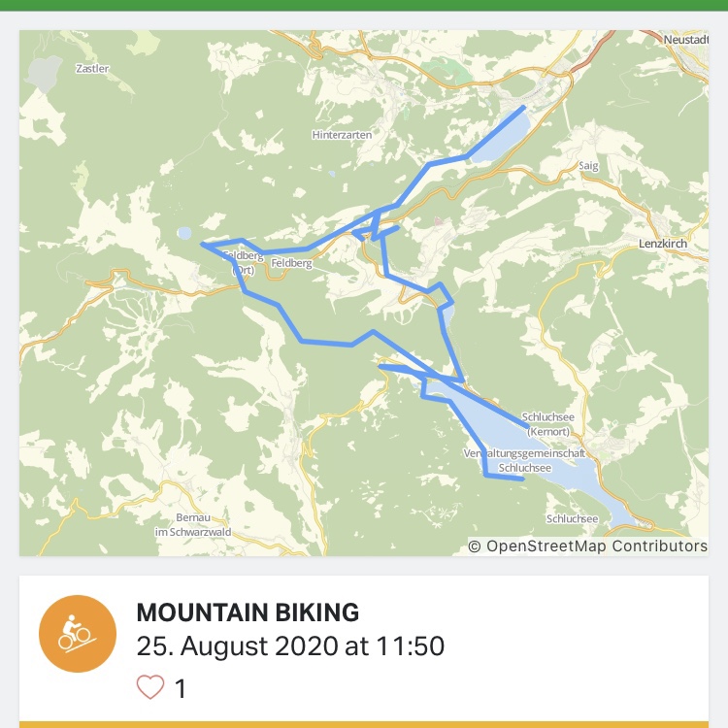
Task: Open the MOUNTAIN BIKING activity title
Action: coord(248,612)
